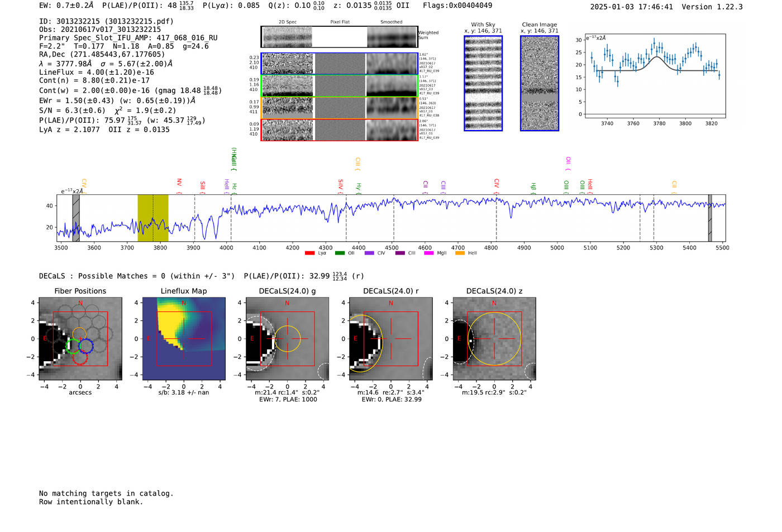Select the 'Obs: 20210617v017_3013232215' line
The width and height of the screenshot is (782, 532).
[x=100, y=30]
